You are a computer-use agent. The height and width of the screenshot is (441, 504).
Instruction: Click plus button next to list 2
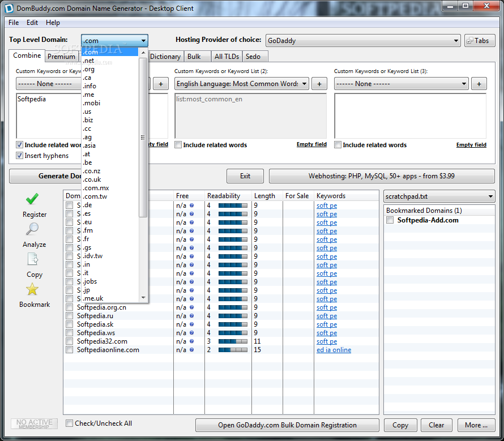coord(319,84)
